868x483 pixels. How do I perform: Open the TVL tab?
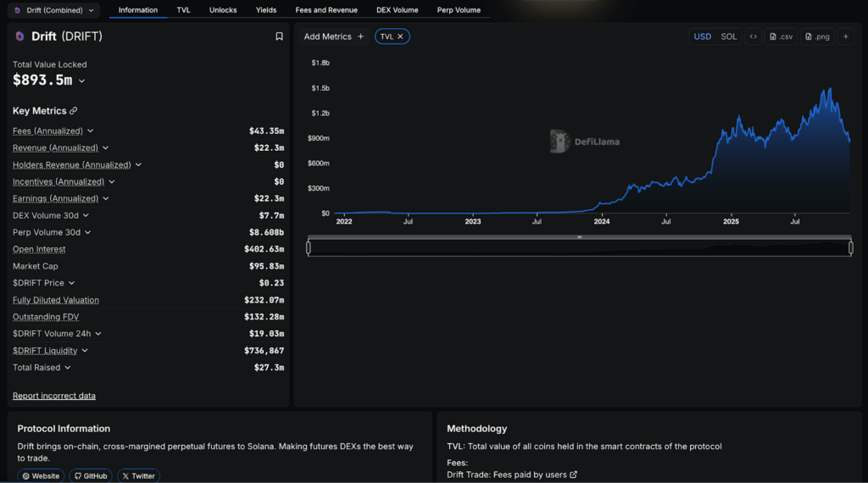click(183, 10)
